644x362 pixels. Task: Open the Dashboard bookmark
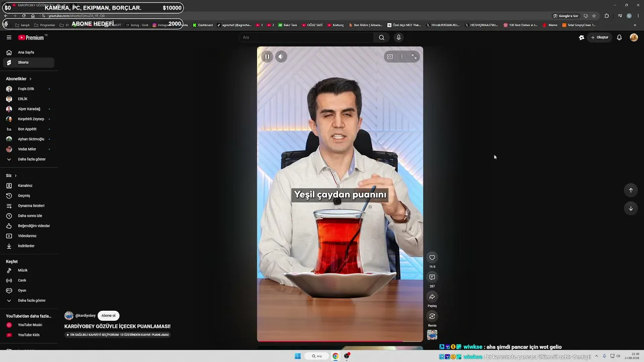pos(203,25)
